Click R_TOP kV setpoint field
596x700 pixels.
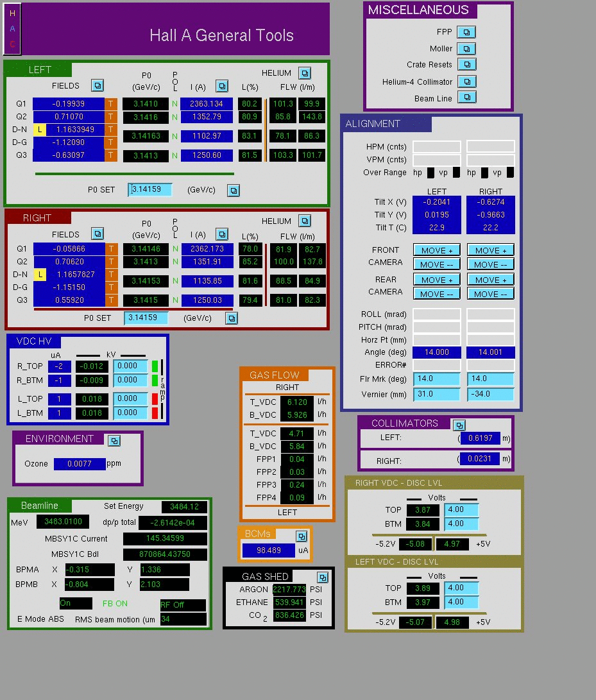130,366
